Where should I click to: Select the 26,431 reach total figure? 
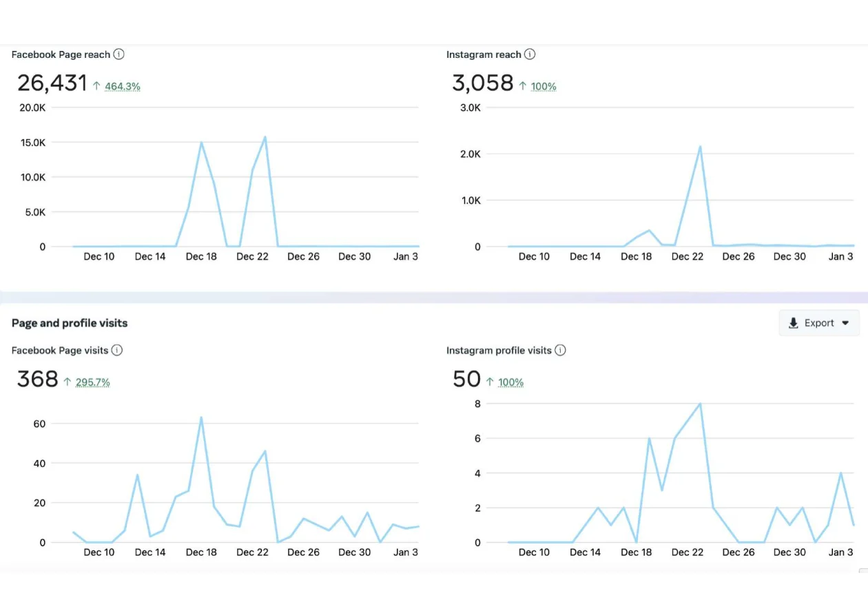51,82
